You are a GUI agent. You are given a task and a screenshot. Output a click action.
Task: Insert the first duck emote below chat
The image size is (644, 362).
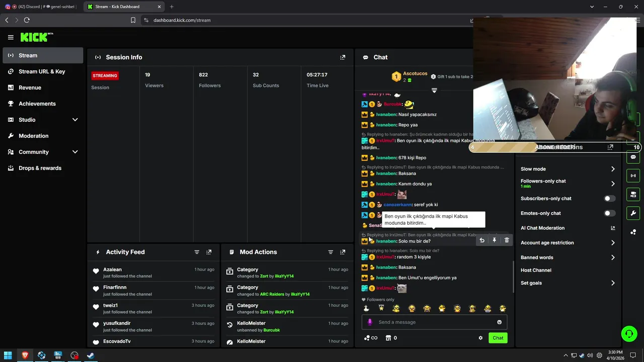pos(366,308)
